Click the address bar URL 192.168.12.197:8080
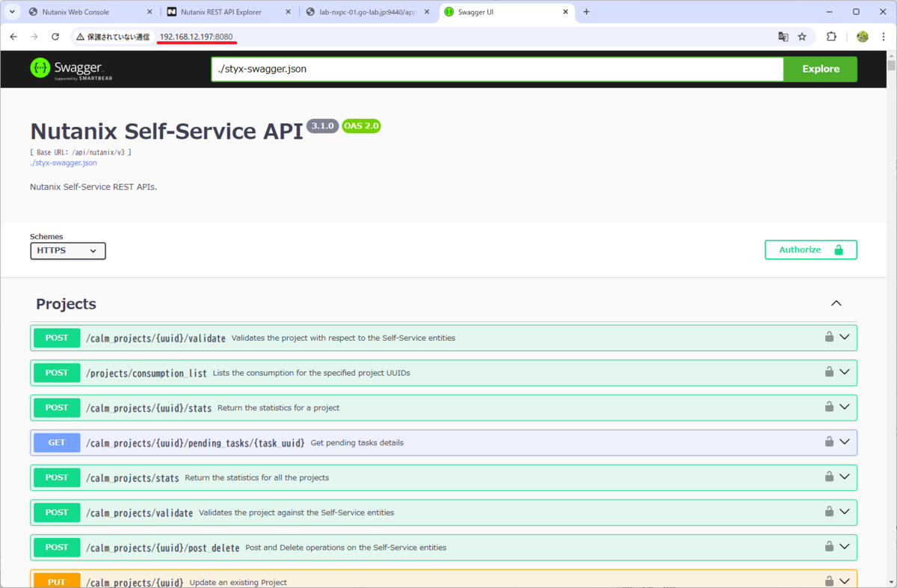The width and height of the screenshot is (897, 588). click(x=196, y=37)
